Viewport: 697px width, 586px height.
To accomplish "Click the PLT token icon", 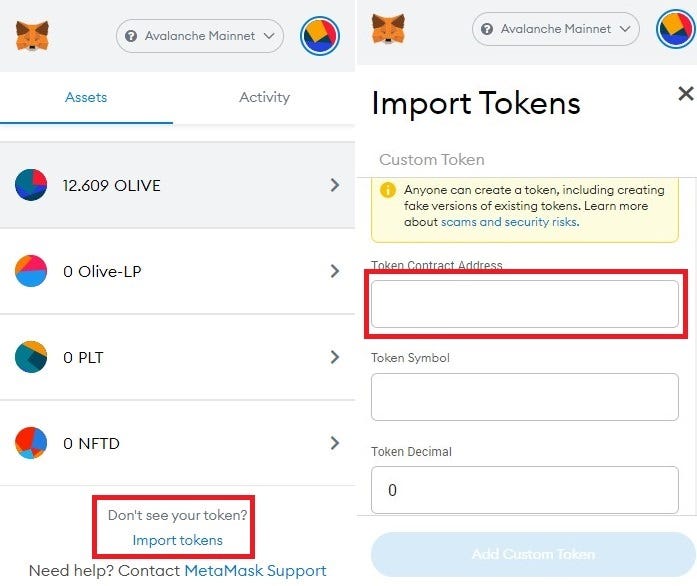I will (31, 357).
